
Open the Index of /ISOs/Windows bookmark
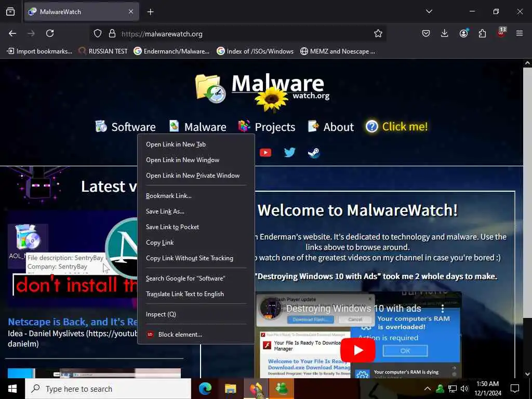pos(255,51)
